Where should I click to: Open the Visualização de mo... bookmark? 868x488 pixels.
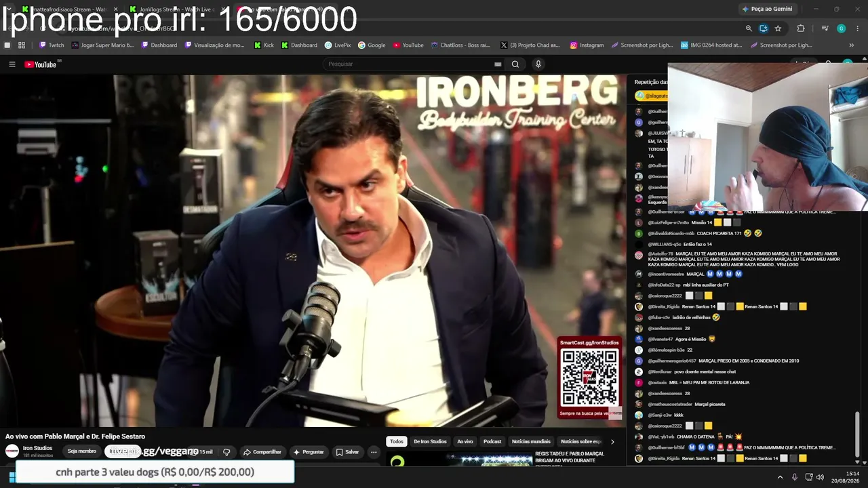pyautogui.click(x=214, y=45)
